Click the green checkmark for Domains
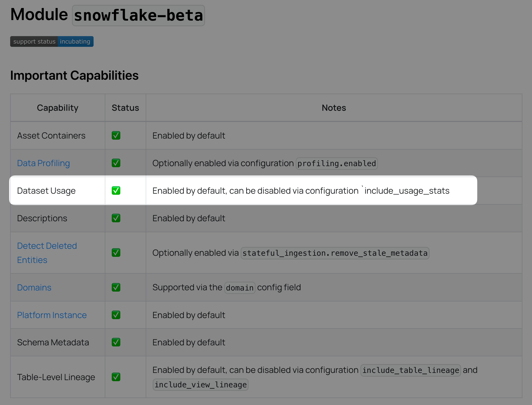532x405 pixels. pyautogui.click(x=116, y=287)
